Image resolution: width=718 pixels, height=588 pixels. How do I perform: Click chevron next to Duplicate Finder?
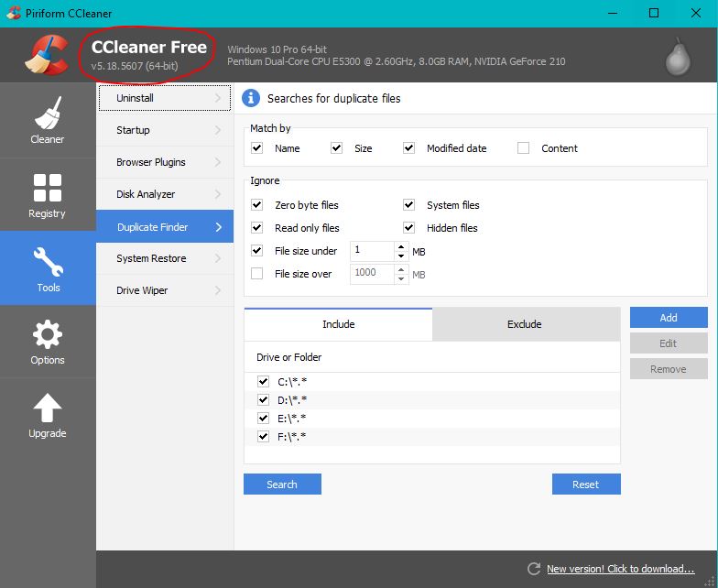[218, 227]
